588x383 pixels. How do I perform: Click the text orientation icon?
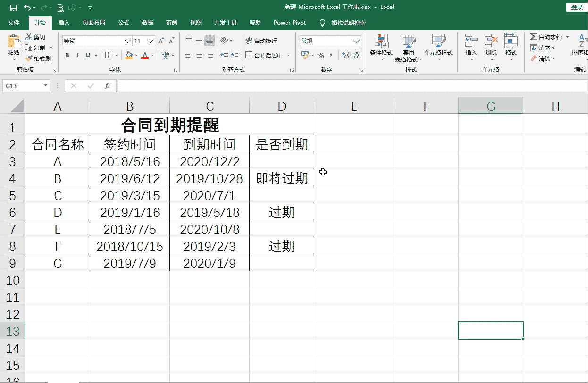(224, 40)
